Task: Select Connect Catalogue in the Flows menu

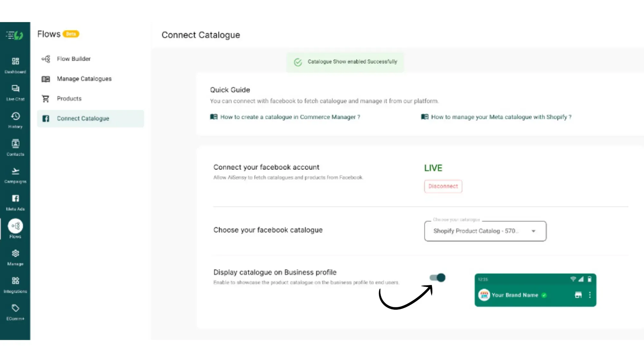Action: (82, 118)
